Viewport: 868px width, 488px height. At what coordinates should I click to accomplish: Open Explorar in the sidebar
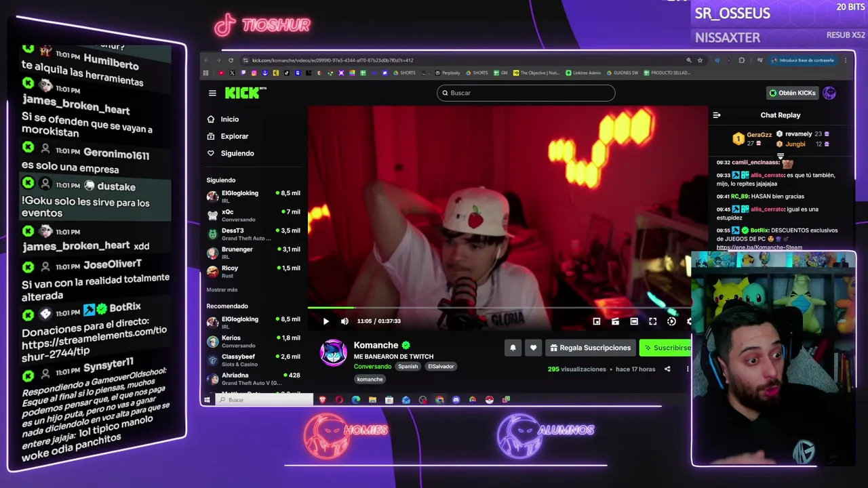click(228, 136)
